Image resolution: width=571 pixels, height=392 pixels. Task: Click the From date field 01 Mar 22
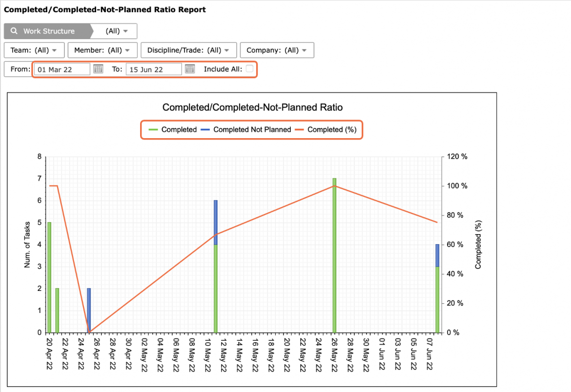[x=62, y=69]
